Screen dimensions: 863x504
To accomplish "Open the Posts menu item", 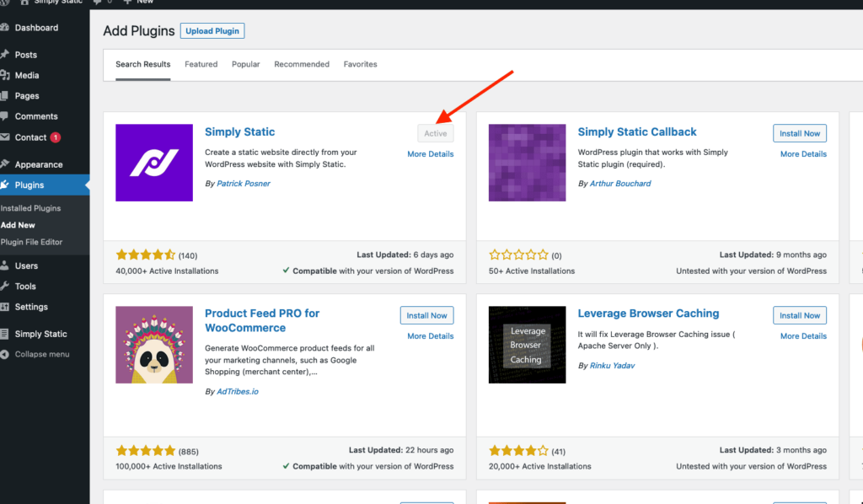I will pyautogui.click(x=26, y=55).
